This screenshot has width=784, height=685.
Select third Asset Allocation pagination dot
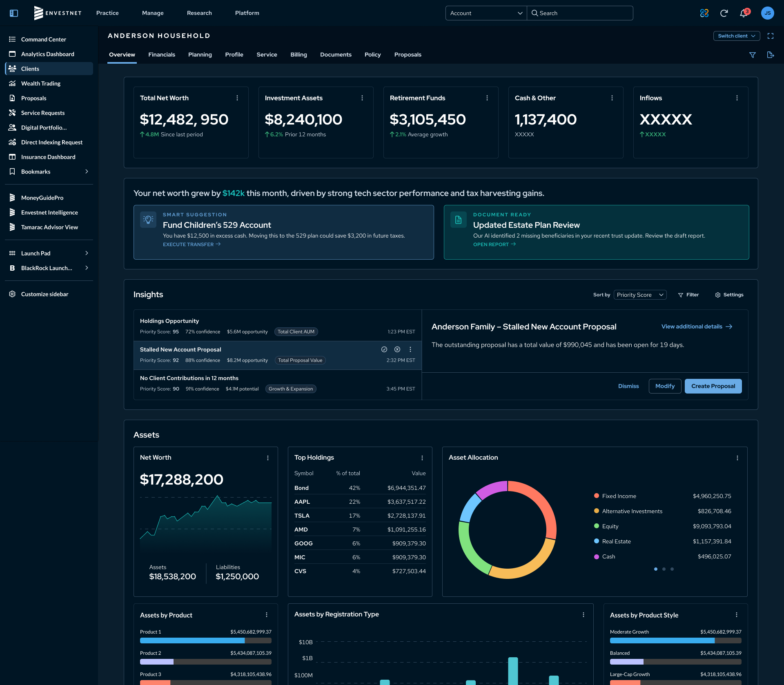(x=672, y=569)
